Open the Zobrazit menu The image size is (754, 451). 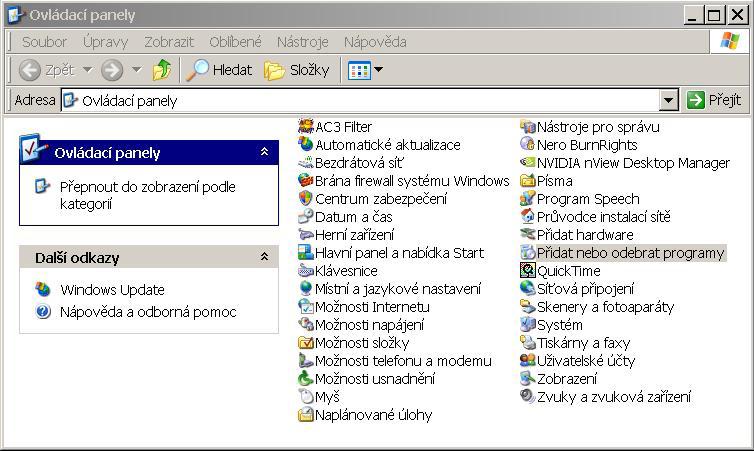click(168, 42)
